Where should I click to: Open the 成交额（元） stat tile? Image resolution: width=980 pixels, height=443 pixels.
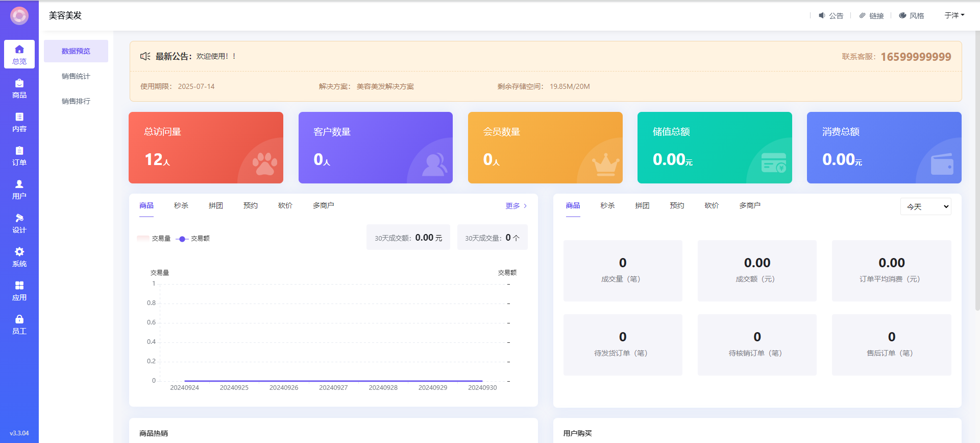click(757, 271)
